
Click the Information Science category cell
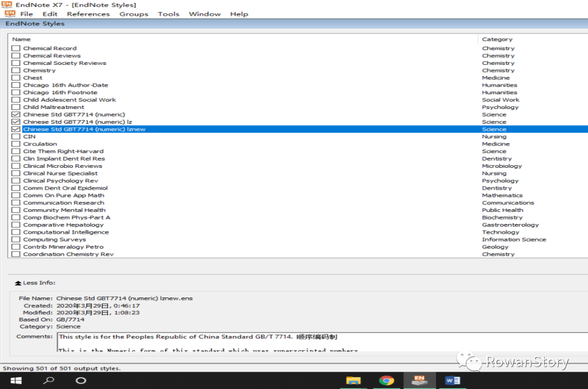pos(514,239)
